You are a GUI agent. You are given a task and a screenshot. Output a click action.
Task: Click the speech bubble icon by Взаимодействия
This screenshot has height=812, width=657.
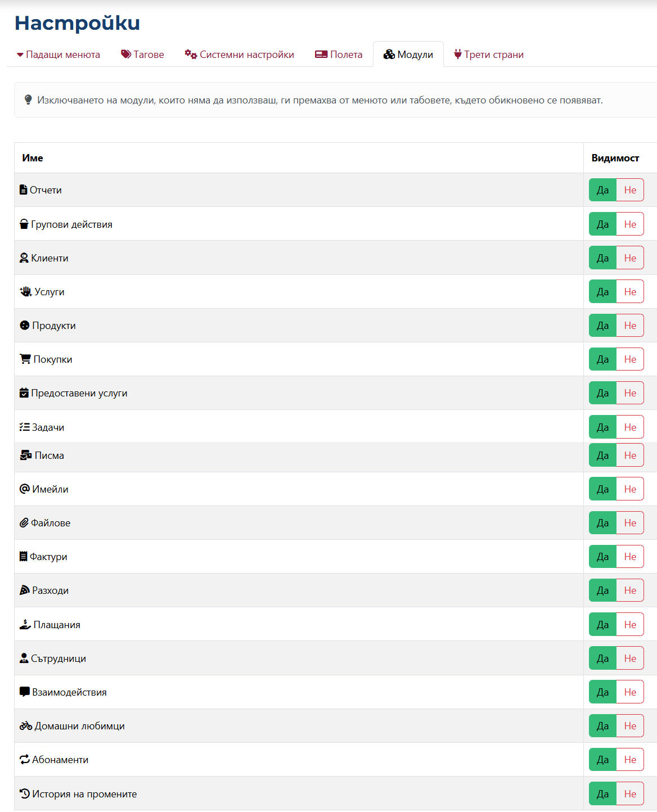(x=25, y=692)
